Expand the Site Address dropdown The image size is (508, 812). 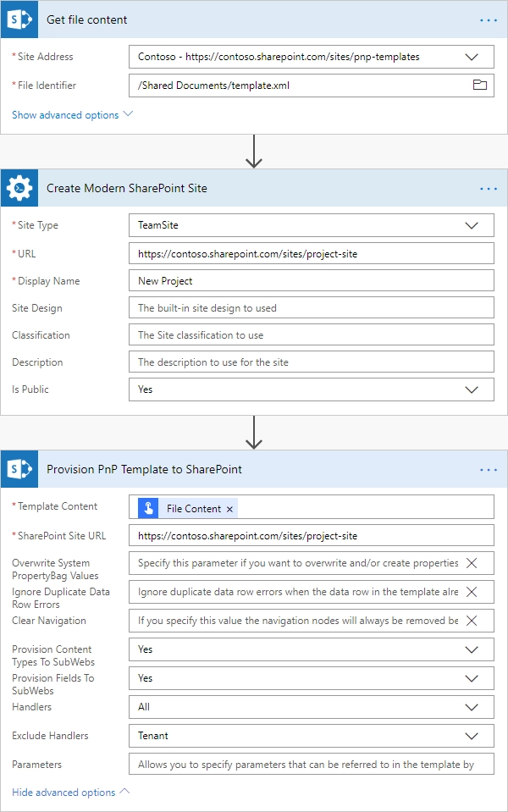[472, 57]
